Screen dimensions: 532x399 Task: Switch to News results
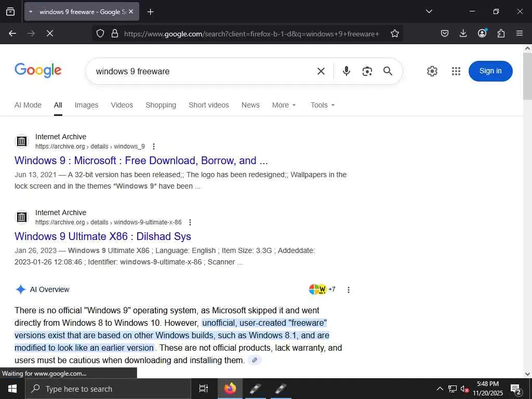[x=250, y=105]
